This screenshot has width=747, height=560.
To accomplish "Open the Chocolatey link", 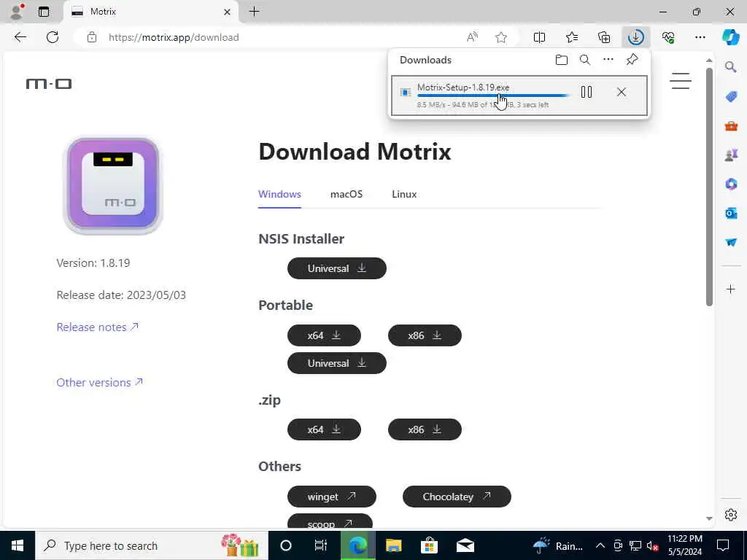I will [457, 497].
